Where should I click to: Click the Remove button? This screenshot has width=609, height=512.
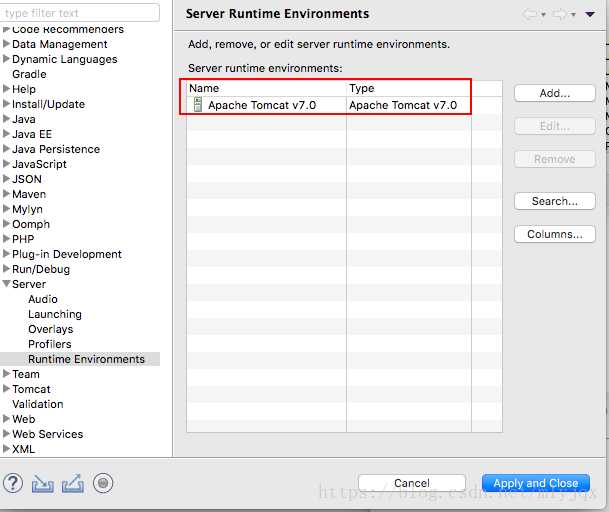[x=555, y=159]
